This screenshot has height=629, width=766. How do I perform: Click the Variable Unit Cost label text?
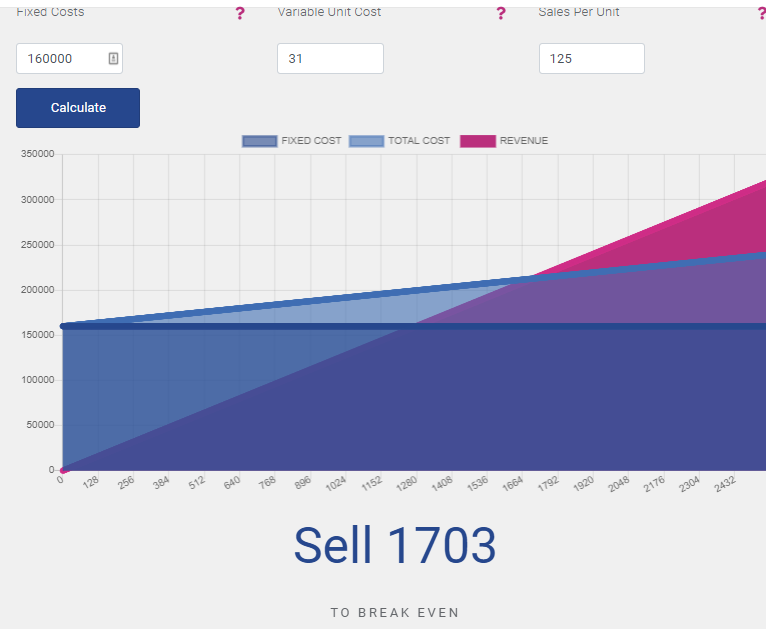pos(329,12)
